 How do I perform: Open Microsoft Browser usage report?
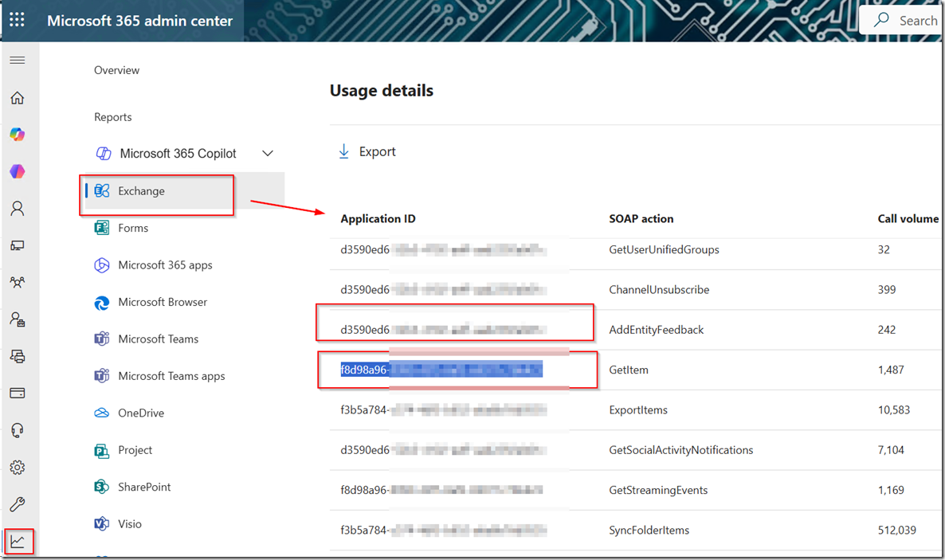pyautogui.click(x=162, y=302)
